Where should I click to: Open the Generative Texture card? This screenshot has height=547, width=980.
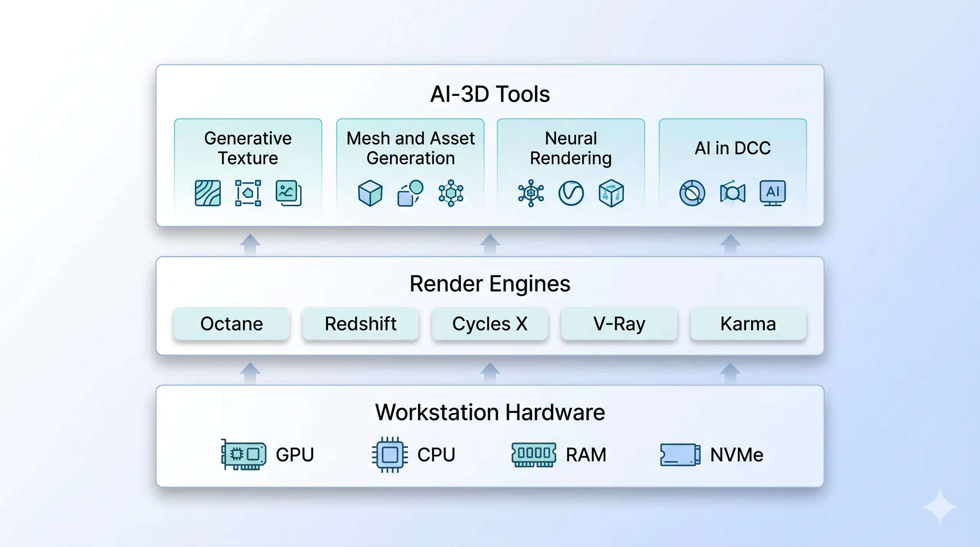[248, 167]
